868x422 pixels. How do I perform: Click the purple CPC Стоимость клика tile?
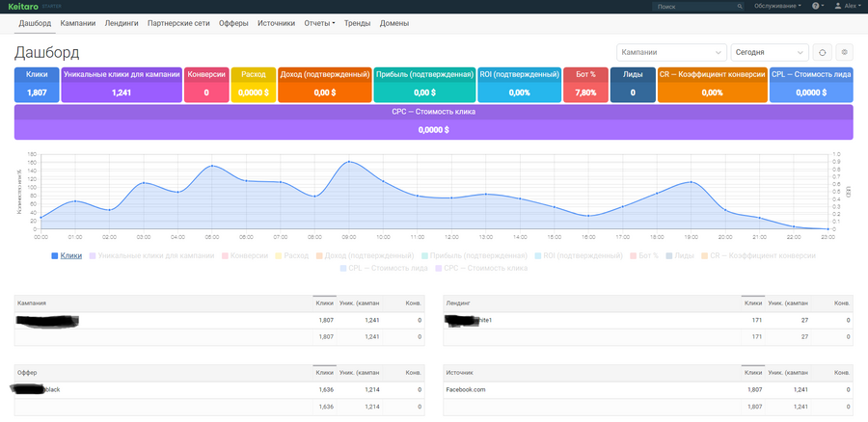[433, 121]
